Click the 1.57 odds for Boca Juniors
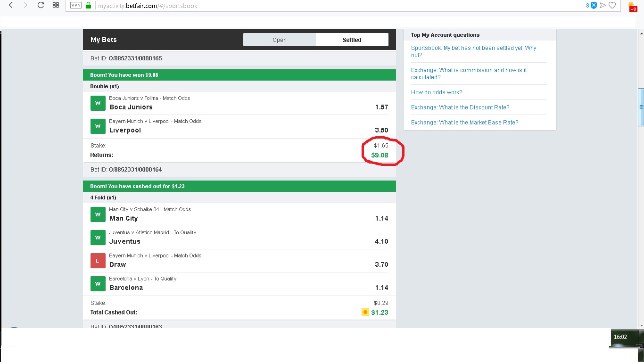Image resolution: width=644 pixels, height=362 pixels. [x=381, y=107]
